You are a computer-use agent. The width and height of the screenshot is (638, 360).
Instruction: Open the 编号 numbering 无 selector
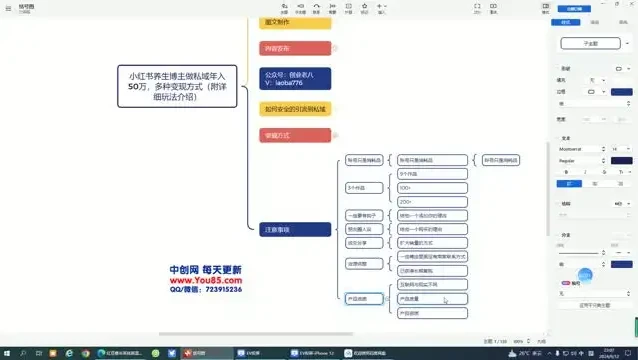[594, 293]
